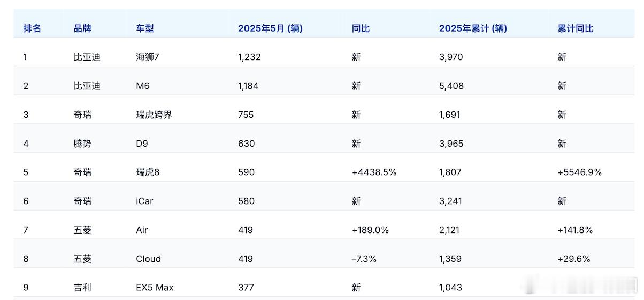This screenshot has width=644, height=300.
Task: Select 新 in 同比 column for EX5 Max
Action: pyautogui.click(x=356, y=288)
